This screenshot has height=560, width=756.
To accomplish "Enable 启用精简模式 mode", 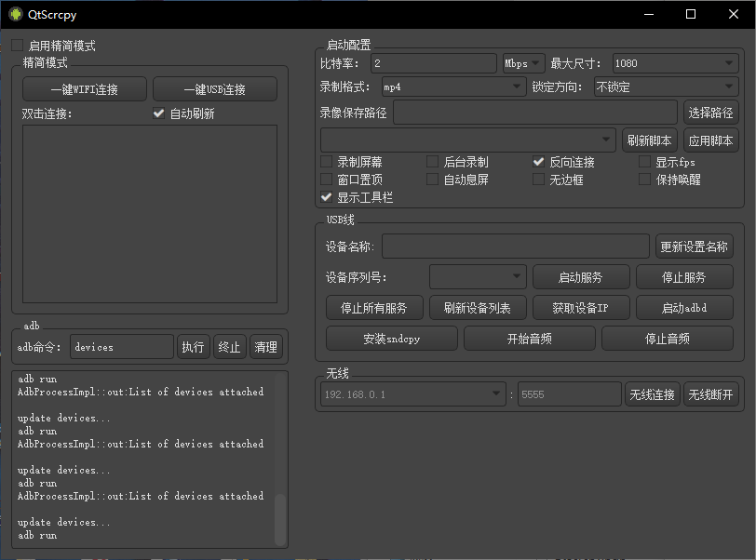I will [19, 44].
